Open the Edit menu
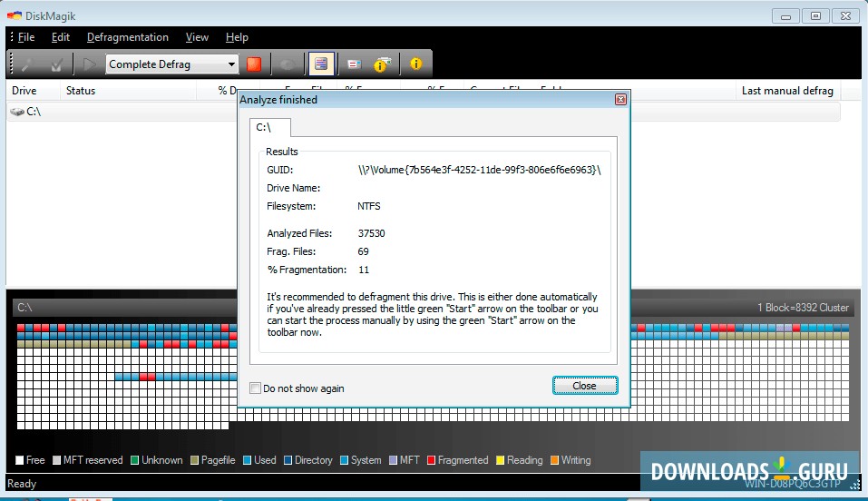868x501 pixels. (61, 37)
